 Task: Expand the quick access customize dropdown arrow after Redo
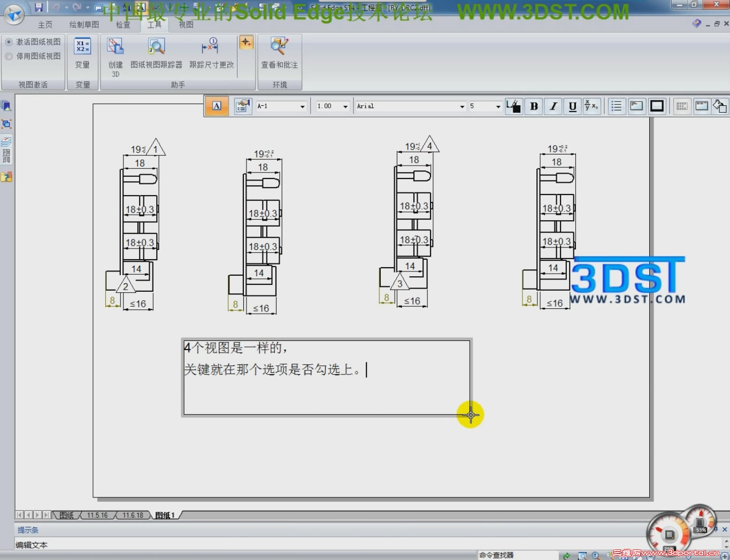[x=88, y=8]
